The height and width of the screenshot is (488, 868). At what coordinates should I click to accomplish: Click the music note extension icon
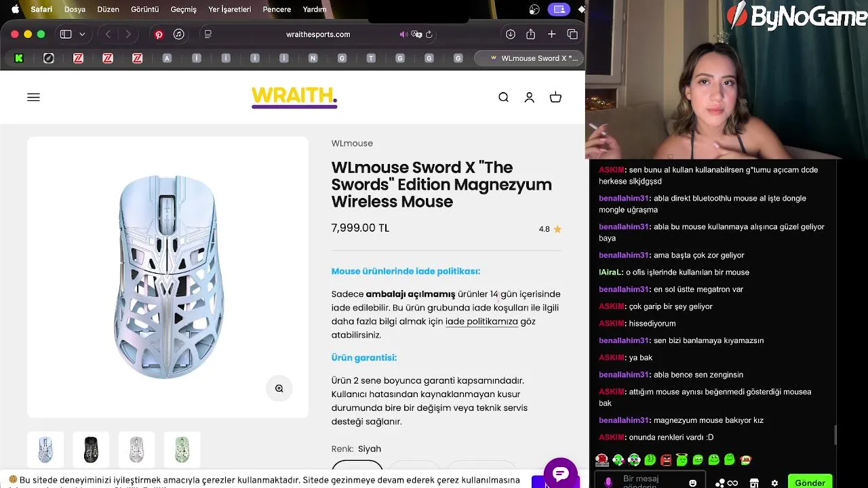[179, 34]
